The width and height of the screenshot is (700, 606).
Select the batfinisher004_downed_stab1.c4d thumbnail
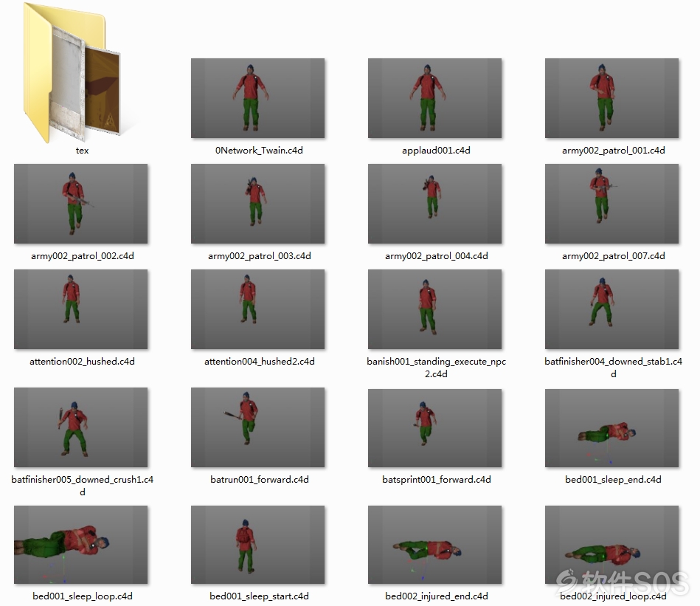coord(612,309)
